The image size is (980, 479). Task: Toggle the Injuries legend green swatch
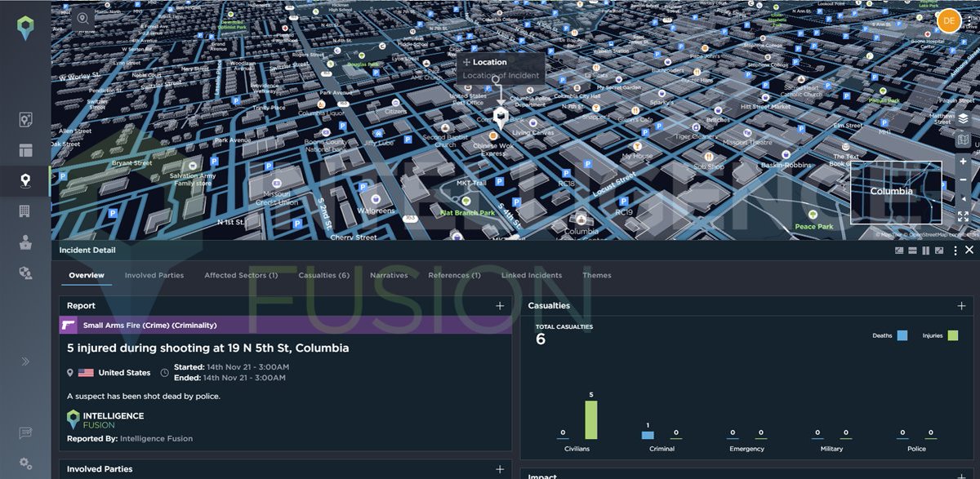coord(953,335)
